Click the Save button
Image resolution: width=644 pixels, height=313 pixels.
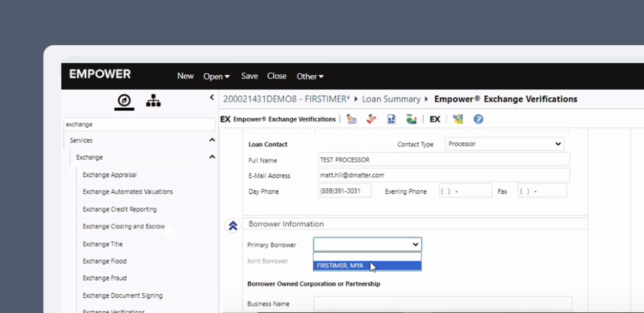click(x=249, y=76)
